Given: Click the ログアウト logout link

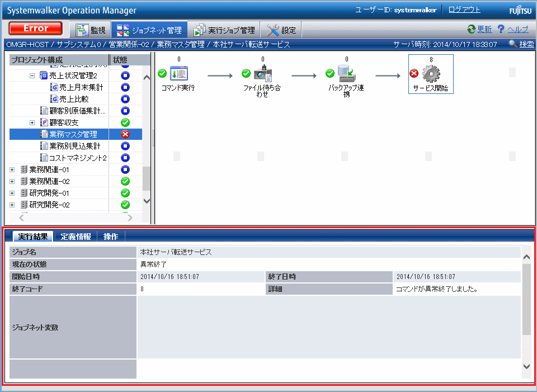Looking at the screenshot, I should click(464, 10).
